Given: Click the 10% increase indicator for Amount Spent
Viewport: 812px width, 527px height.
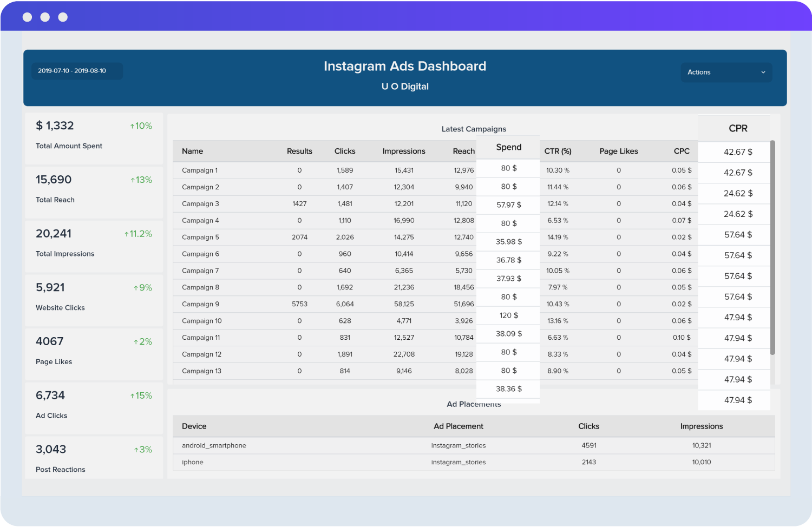Looking at the screenshot, I should click(x=141, y=126).
